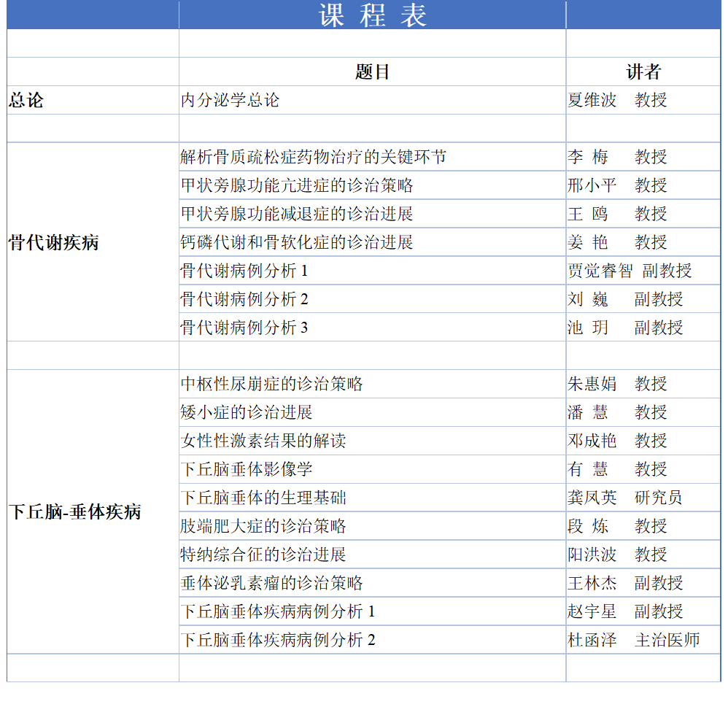Select 骨代谢病例分析 1 cell
The width and height of the screenshot is (728, 707).
click(372, 271)
